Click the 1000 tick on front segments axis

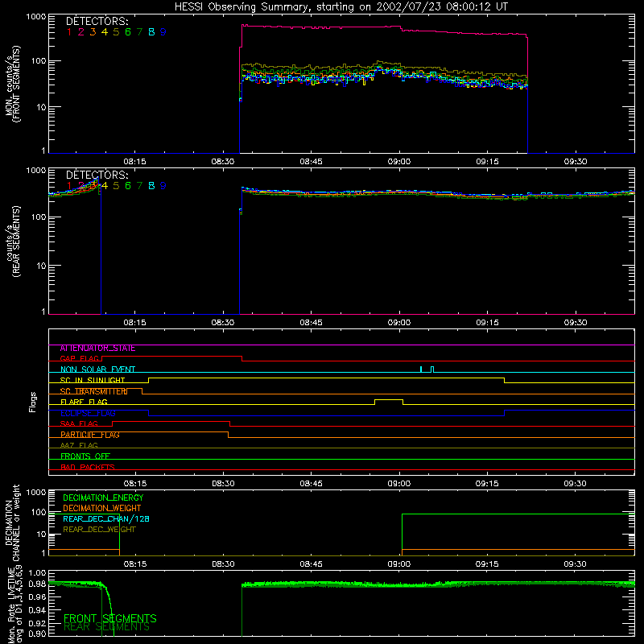click(36, 17)
